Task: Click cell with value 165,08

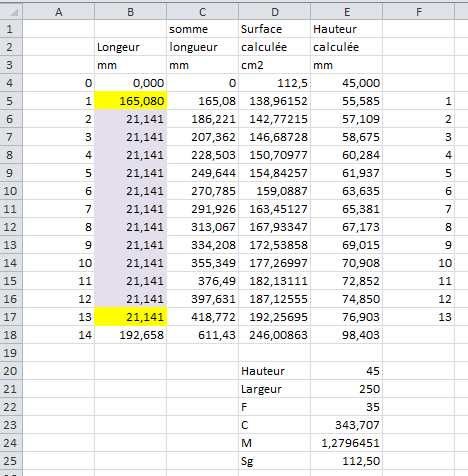Action: pyautogui.click(x=202, y=101)
